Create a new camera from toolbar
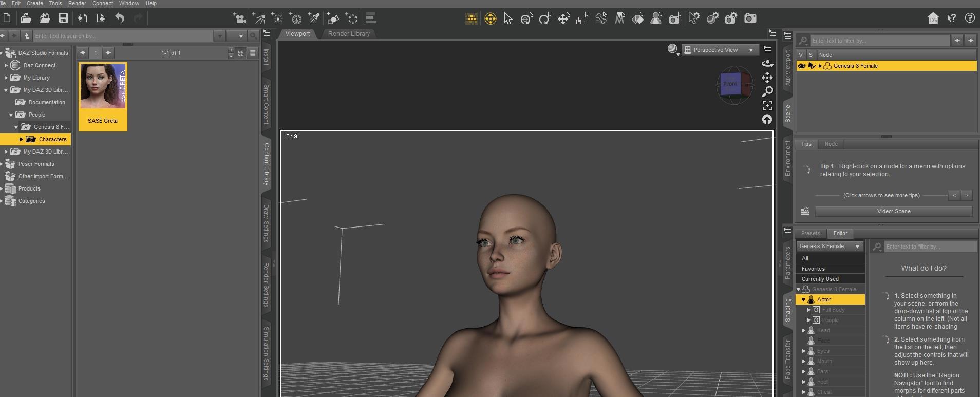The height and width of the screenshot is (397, 980). [239, 18]
